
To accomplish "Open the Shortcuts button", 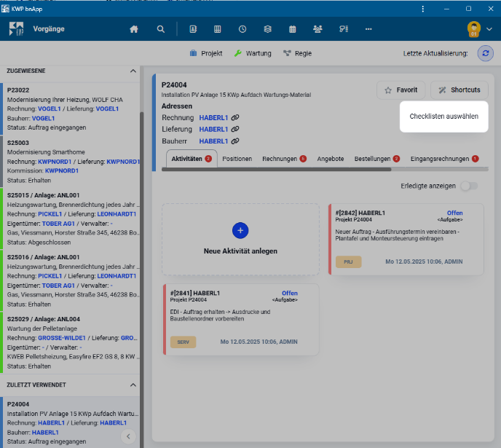I will [459, 90].
